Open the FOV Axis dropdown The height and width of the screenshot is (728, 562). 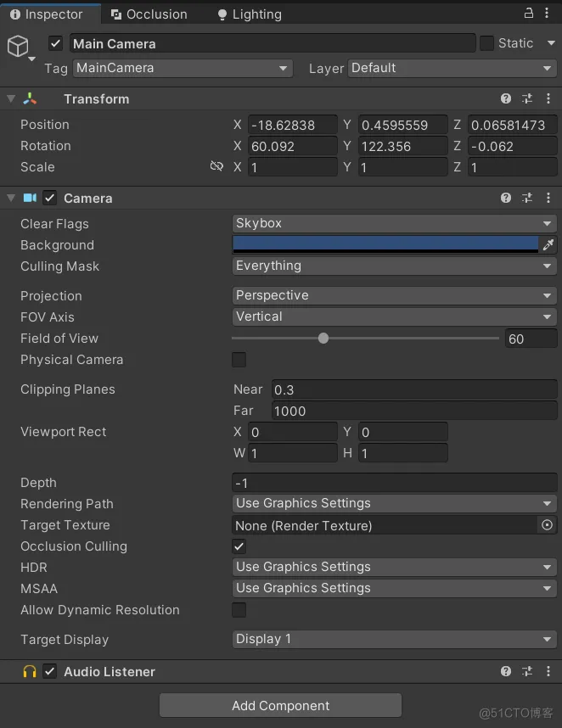pos(394,316)
